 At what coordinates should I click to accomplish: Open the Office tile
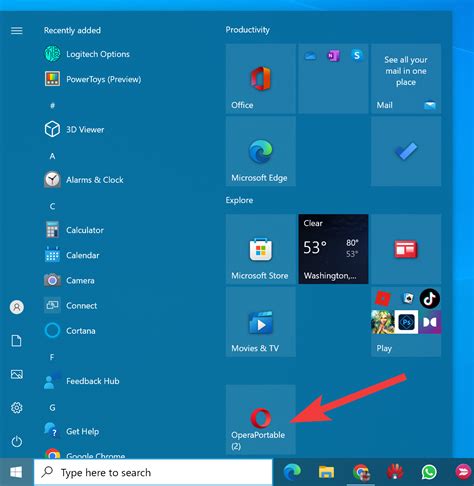pyautogui.click(x=260, y=78)
